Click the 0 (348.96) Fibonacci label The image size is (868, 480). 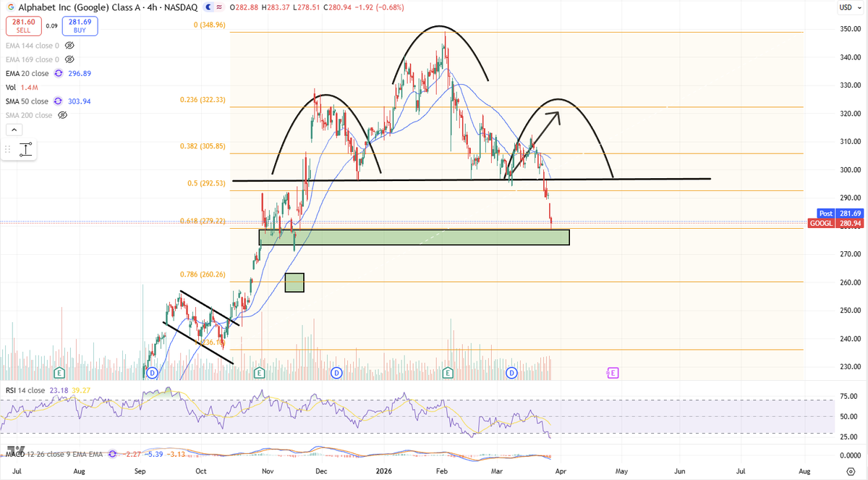pyautogui.click(x=210, y=25)
